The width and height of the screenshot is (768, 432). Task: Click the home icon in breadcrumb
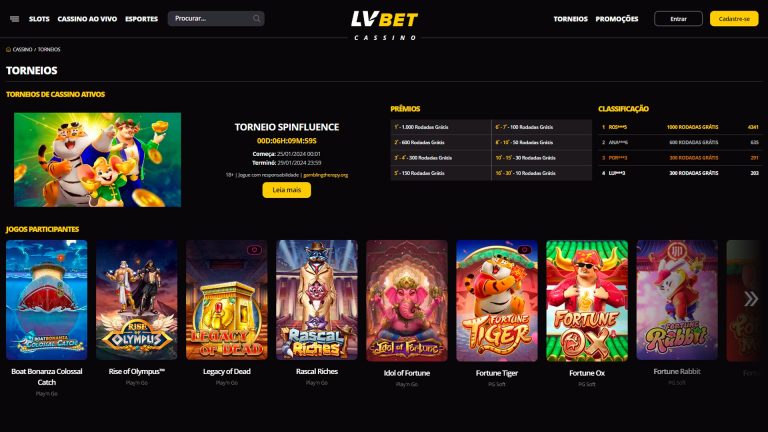point(8,49)
